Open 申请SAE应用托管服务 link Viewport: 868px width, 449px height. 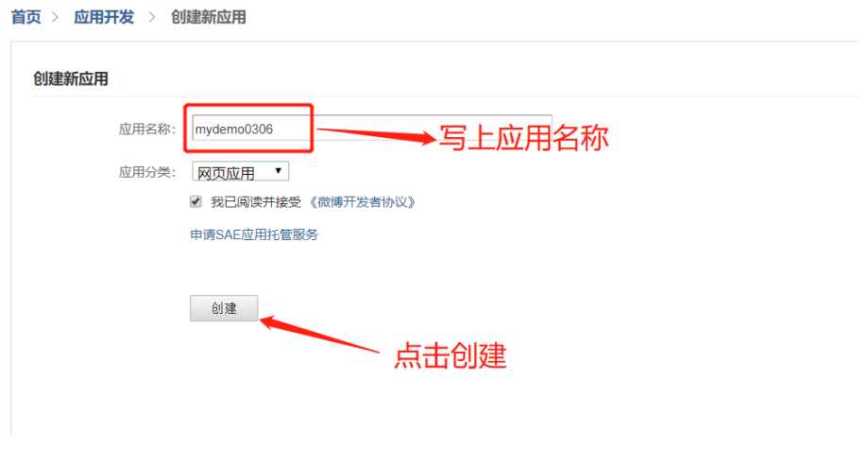click(254, 234)
